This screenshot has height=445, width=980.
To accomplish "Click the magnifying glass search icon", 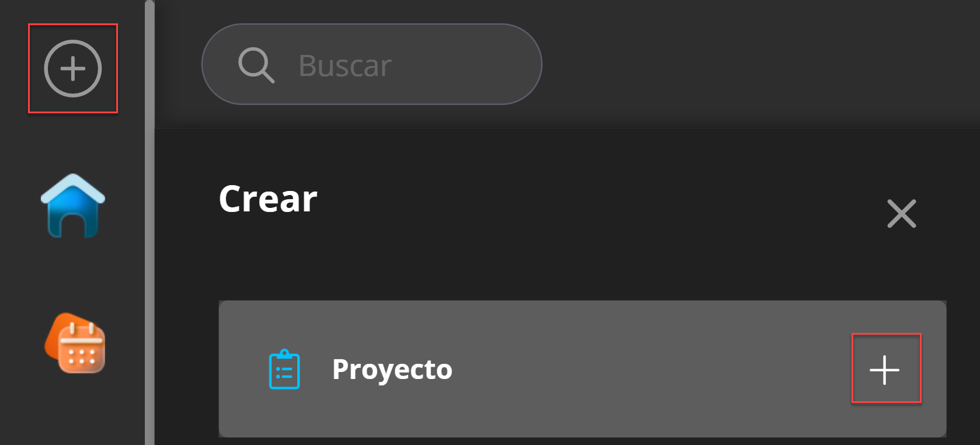I will [x=256, y=65].
